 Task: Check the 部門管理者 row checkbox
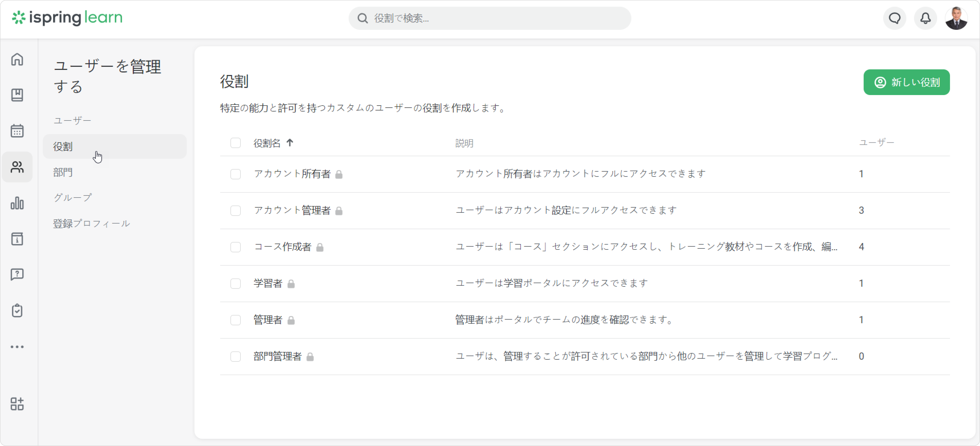(235, 357)
